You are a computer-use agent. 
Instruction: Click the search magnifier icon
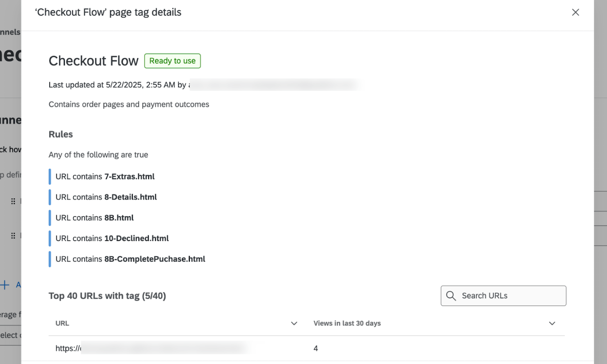point(451,296)
